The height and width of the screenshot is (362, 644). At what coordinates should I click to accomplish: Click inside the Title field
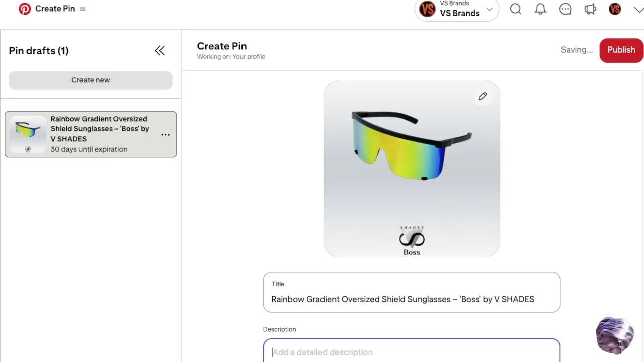[x=412, y=292]
